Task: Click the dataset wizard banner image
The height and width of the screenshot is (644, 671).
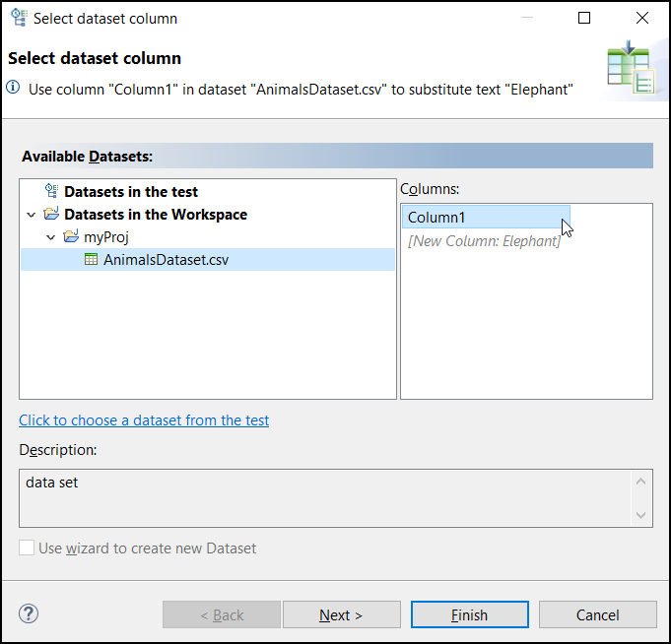Action: (631, 68)
